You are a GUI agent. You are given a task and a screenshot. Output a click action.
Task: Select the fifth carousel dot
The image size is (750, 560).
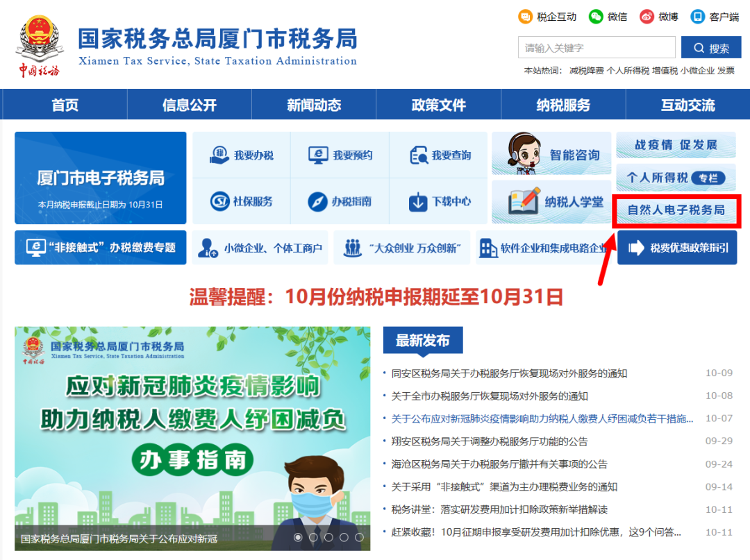pos(359,538)
